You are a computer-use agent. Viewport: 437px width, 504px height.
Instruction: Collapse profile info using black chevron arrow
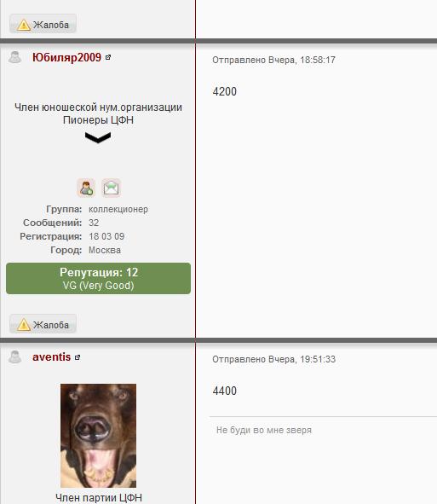click(98, 137)
